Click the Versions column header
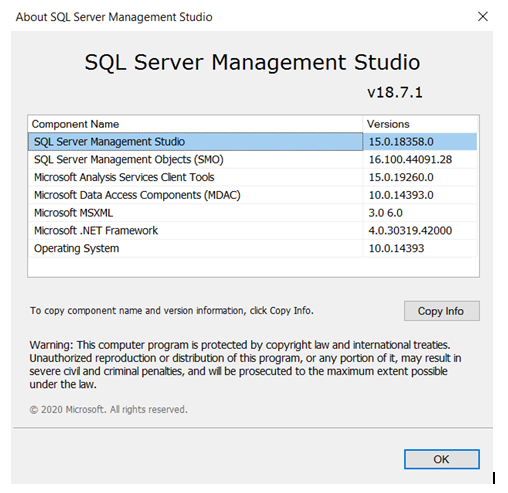This screenshot has height=493, width=508. click(420, 124)
